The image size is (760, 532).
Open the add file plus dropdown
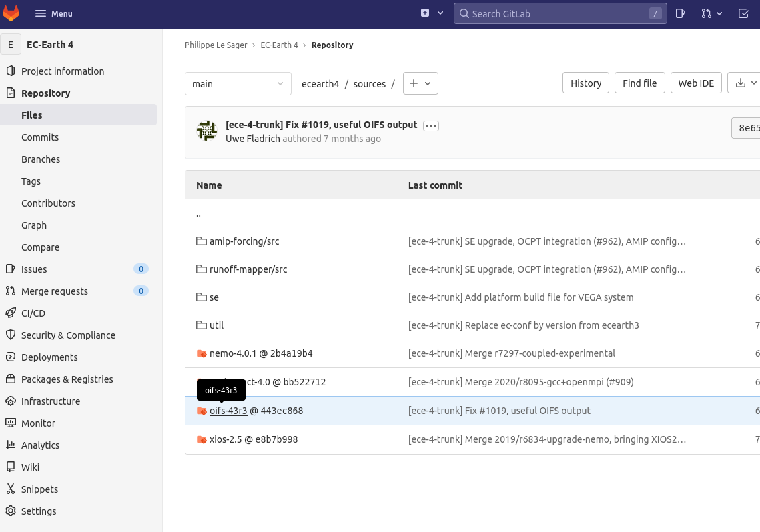pyautogui.click(x=420, y=83)
